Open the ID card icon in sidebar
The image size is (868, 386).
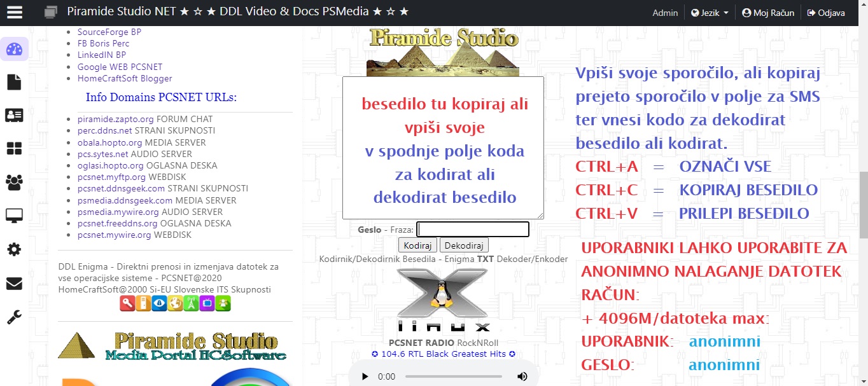(14, 115)
